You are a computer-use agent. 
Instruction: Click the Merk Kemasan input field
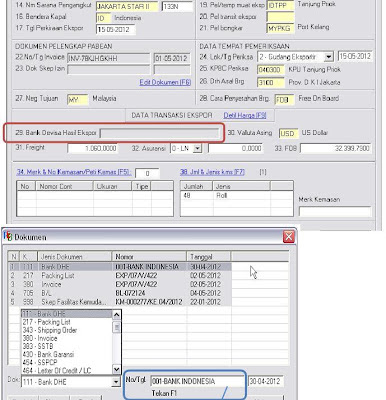(335, 211)
